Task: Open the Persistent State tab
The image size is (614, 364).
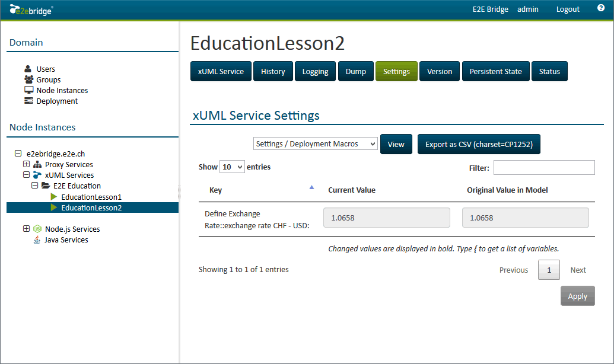Action: coord(495,72)
